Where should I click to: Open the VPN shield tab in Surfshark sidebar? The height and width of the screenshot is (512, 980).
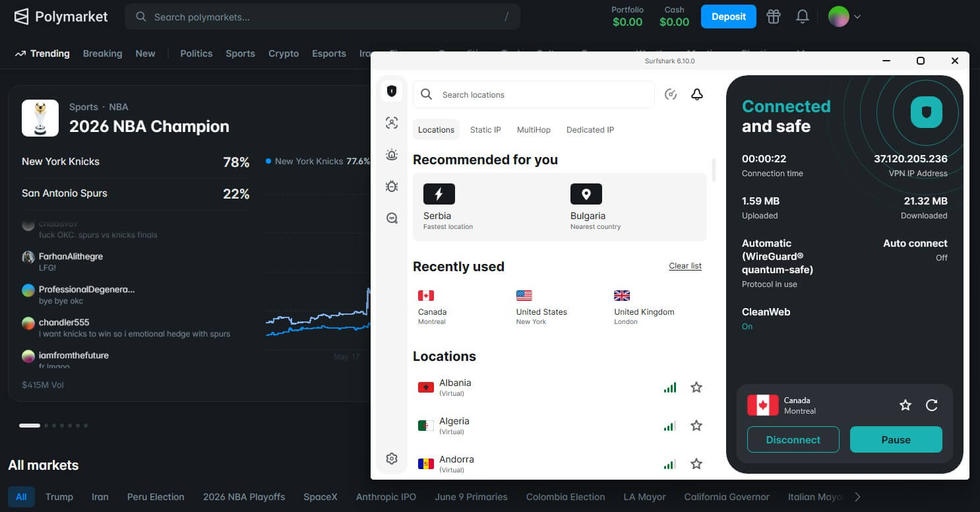(x=392, y=91)
